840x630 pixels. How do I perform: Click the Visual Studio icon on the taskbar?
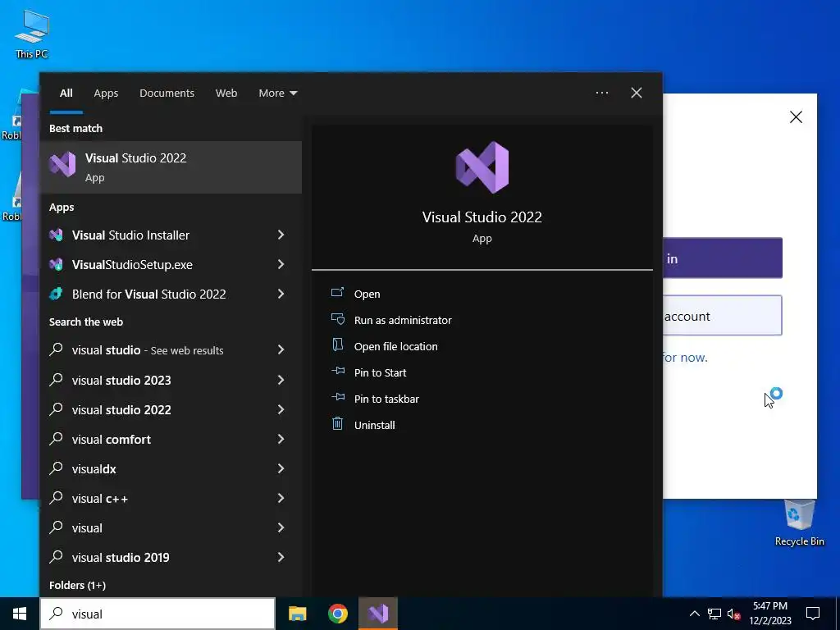(378, 614)
